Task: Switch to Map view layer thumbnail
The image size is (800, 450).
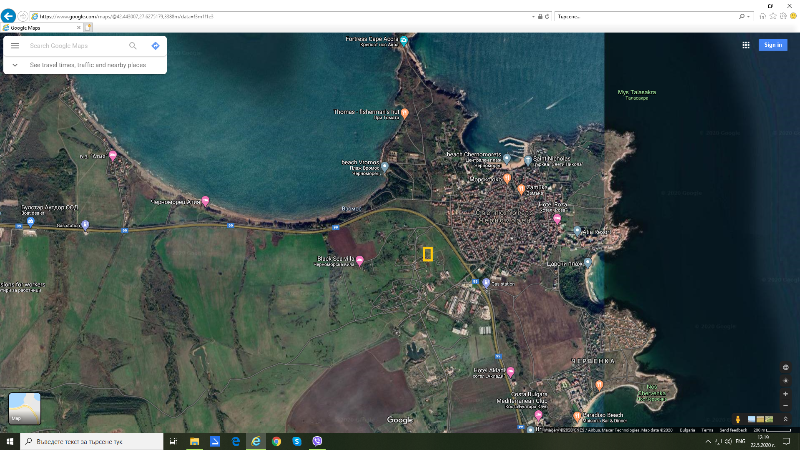Action: (24, 408)
